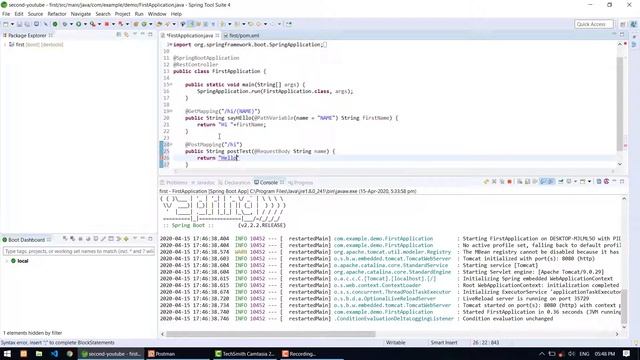Image resolution: width=640 pixels, height=360 pixels.
Task: Expand the 'local' node in Boot Dashboard
Action: point(7,261)
